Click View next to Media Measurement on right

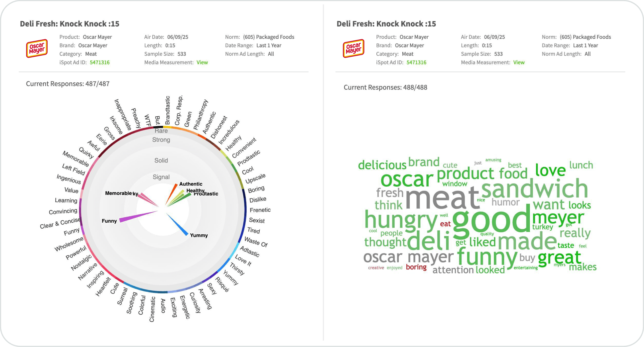(519, 62)
